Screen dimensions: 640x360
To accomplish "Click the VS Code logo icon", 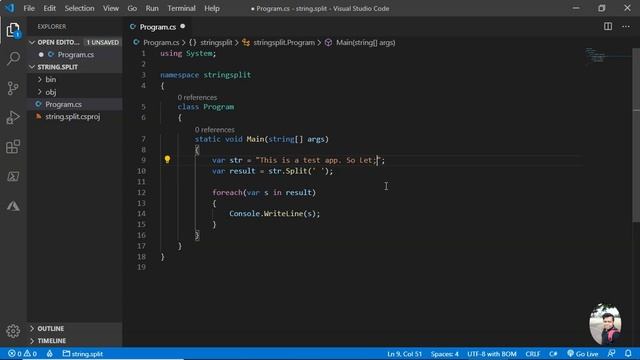I will 9,8.
